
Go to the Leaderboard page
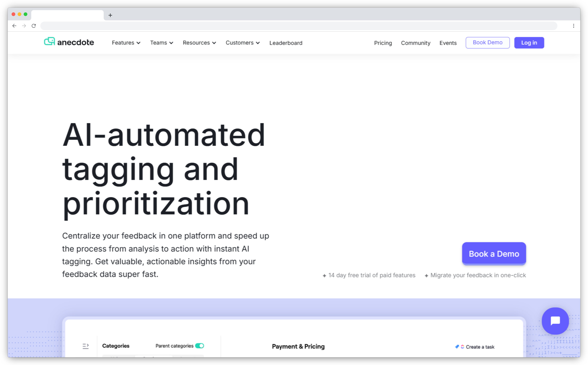coord(286,43)
